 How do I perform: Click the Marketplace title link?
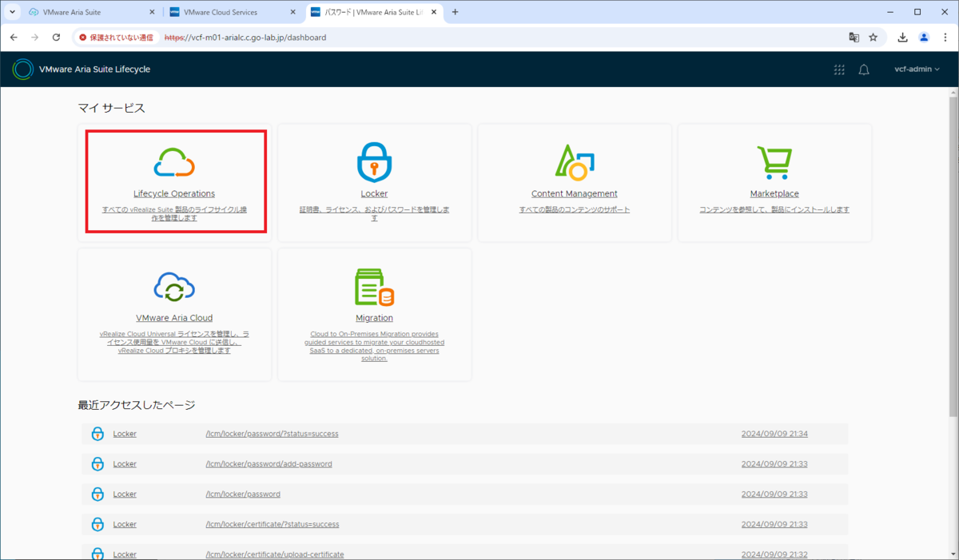point(774,194)
